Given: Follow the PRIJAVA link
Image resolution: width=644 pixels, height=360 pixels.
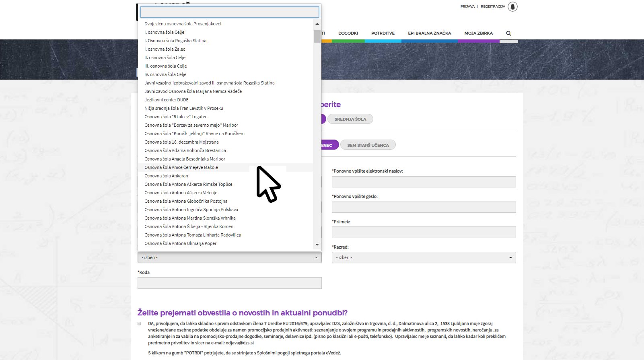Looking at the screenshot, I should [x=467, y=6].
